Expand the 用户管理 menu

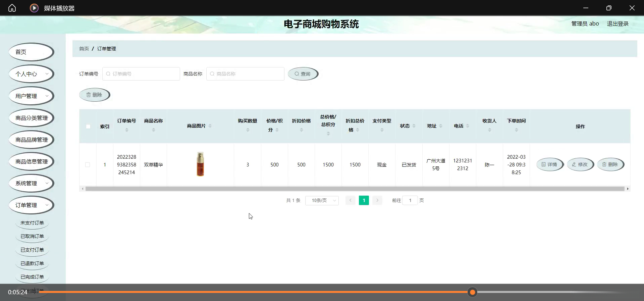pos(31,96)
